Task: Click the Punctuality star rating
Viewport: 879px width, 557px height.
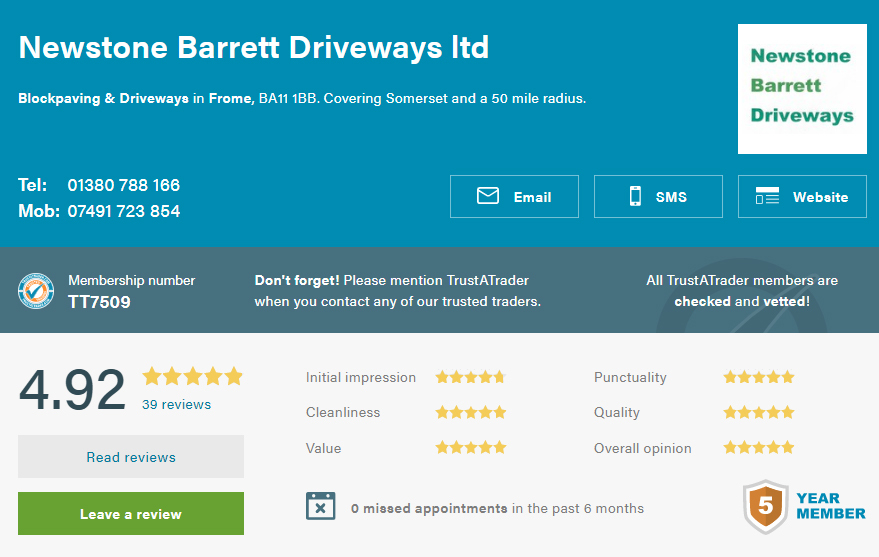Action: click(759, 377)
